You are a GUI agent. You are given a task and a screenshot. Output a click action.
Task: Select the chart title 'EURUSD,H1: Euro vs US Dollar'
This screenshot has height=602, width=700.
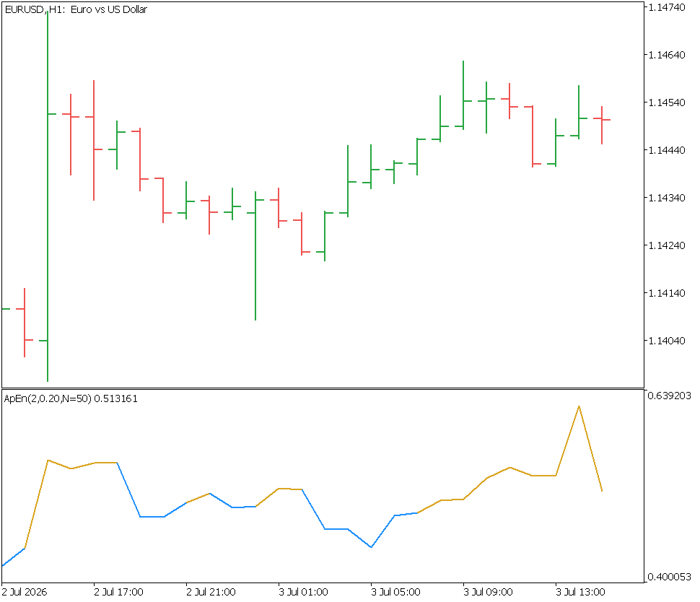click(76, 9)
